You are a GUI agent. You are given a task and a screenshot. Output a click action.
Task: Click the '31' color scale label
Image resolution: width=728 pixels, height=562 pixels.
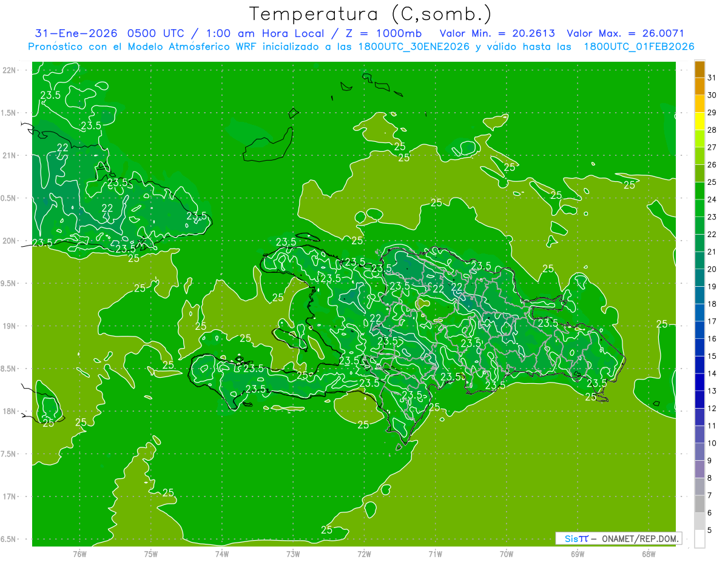coord(712,78)
